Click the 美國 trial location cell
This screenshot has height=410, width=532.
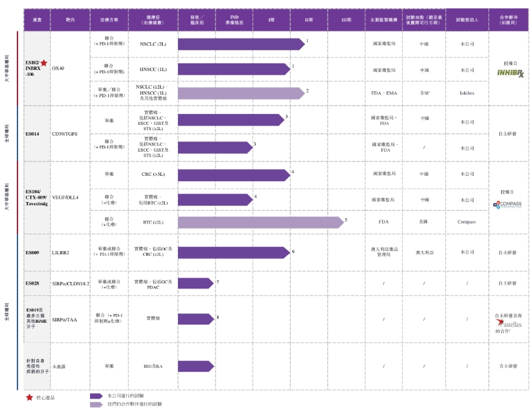coord(423,221)
